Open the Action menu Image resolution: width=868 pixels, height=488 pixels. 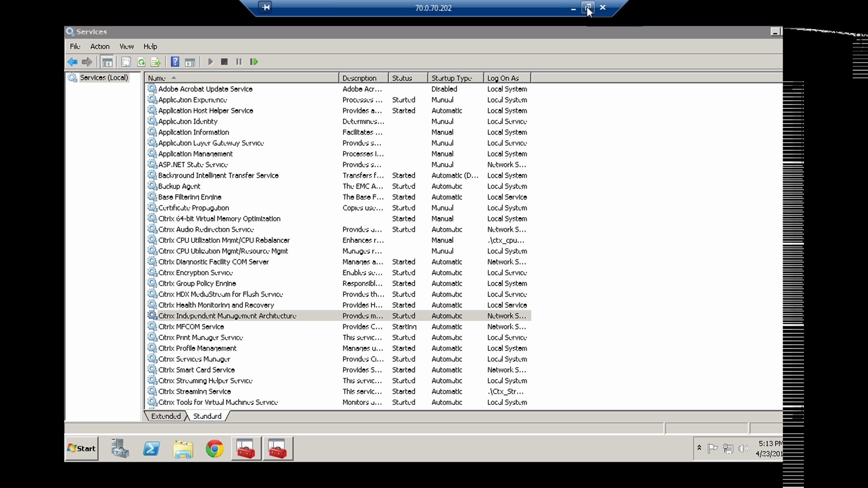pyautogui.click(x=100, y=46)
